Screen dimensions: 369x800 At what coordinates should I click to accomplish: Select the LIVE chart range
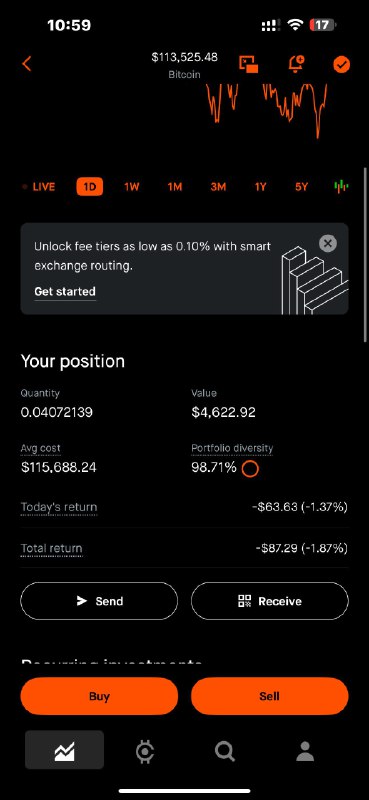pos(39,187)
